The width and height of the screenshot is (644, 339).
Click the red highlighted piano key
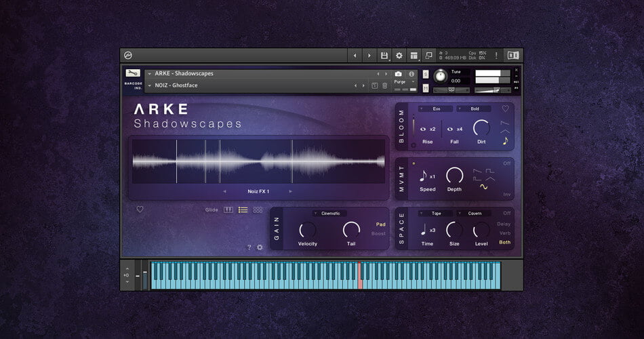click(360, 276)
